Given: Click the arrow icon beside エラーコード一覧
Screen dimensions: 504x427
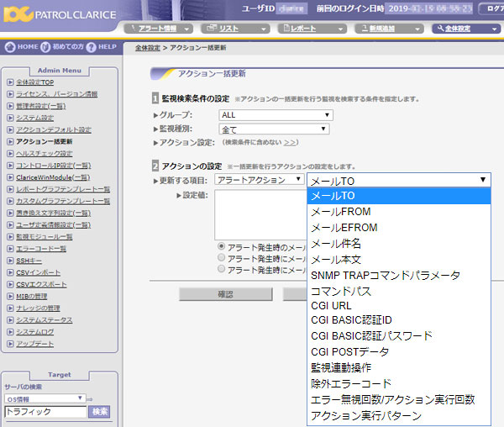Looking at the screenshot, I should coord(10,249).
